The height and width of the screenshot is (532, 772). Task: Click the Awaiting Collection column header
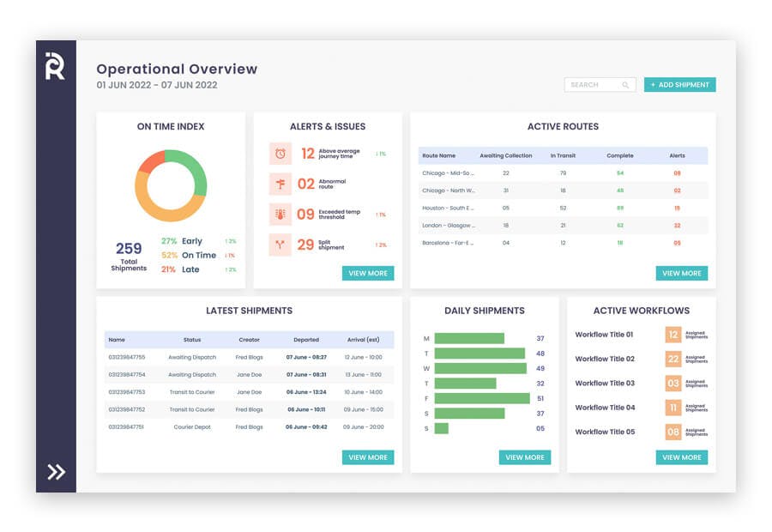[505, 155]
